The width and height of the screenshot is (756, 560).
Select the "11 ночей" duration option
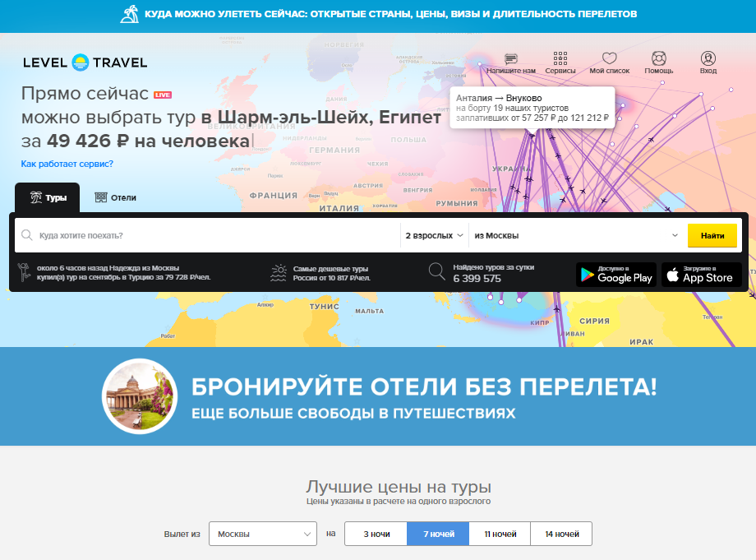(500, 535)
